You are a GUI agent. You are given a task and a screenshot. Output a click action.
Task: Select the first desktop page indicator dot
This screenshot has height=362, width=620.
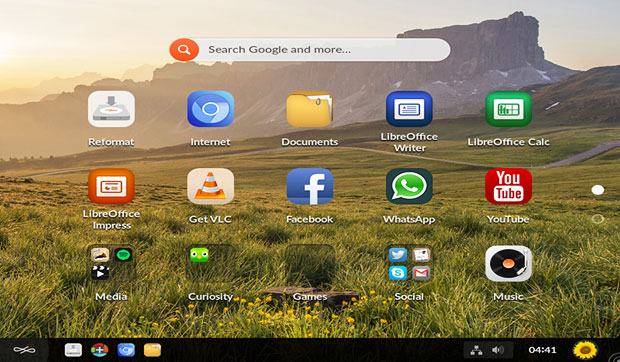[597, 190]
